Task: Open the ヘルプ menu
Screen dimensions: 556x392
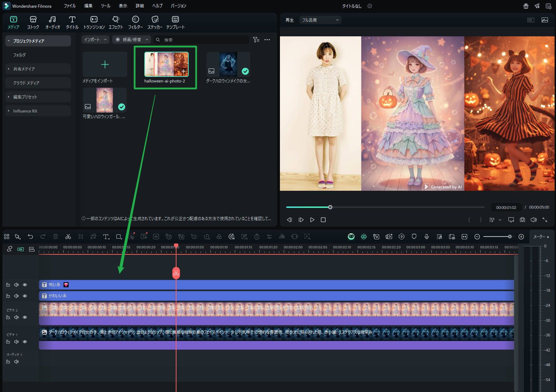Action: (157, 6)
